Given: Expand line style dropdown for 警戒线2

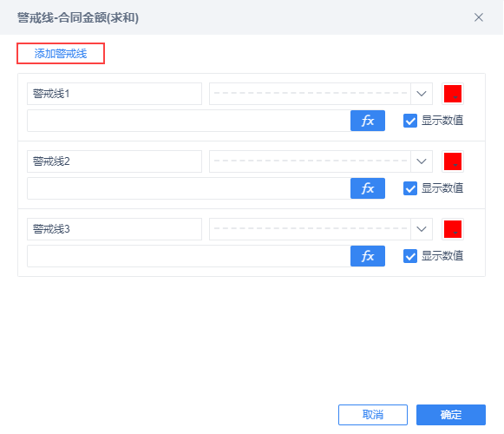Looking at the screenshot, I should point(422,161).
